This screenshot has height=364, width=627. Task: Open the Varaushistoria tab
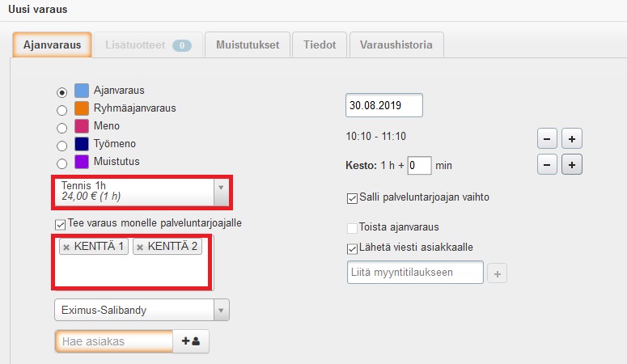point(396,44)
